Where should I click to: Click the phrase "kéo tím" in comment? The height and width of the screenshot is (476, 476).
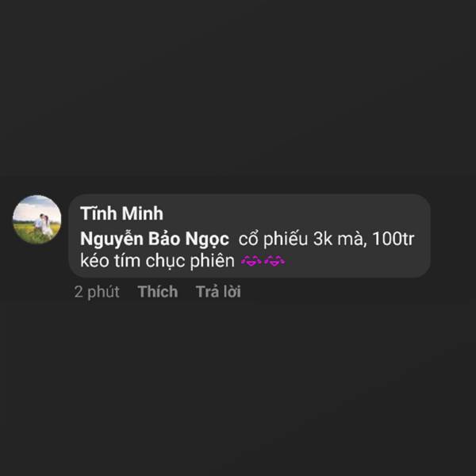(x=110, y=261)
